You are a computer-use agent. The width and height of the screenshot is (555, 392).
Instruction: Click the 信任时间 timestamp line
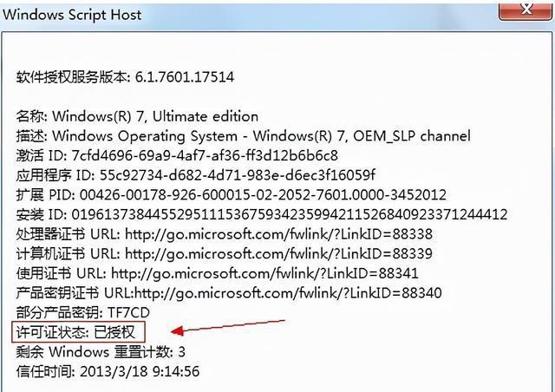108,371
